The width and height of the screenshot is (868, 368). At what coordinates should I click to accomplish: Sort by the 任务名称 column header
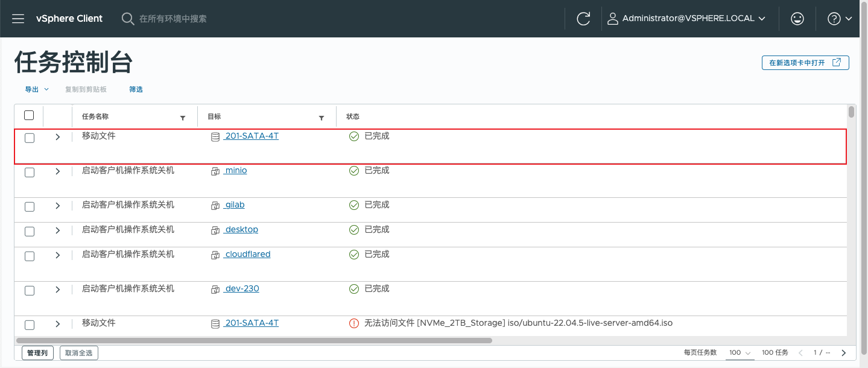(x=95, y=116)
